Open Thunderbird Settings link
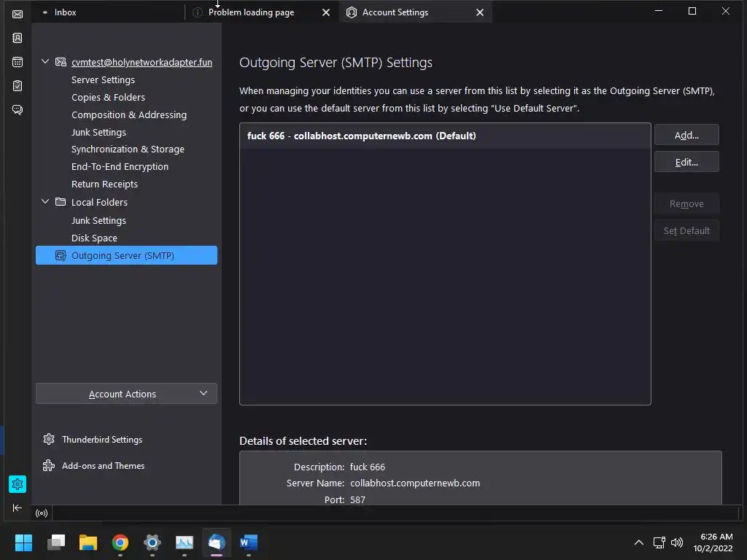747x560 pixels. 102,440
